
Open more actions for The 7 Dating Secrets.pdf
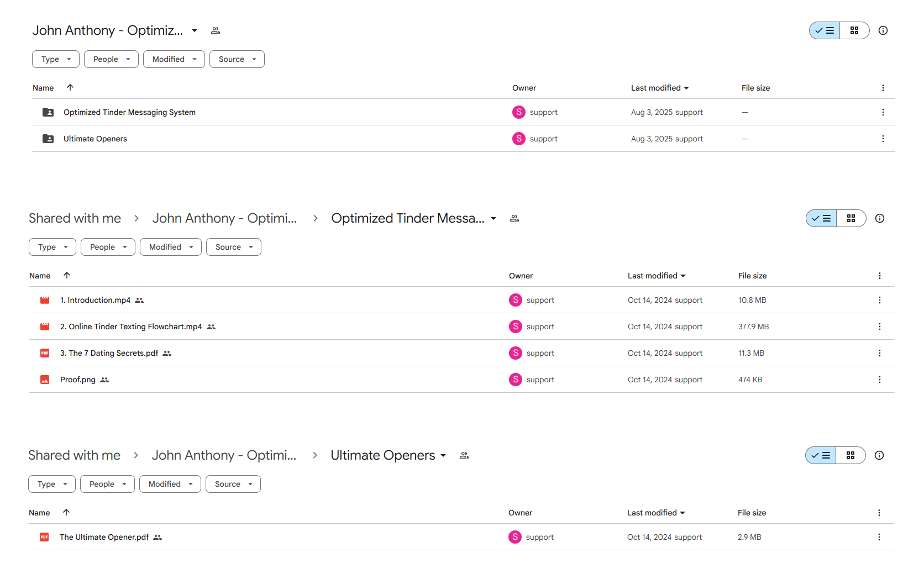[x=880, y=353]
